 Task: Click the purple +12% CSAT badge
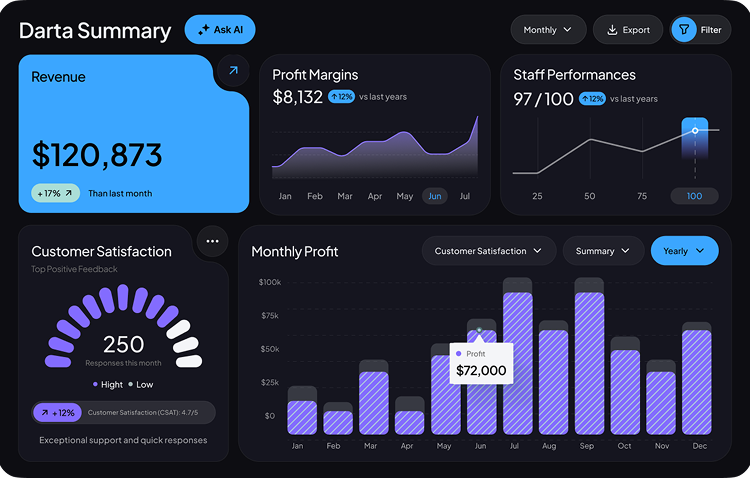tap(57, 412)
